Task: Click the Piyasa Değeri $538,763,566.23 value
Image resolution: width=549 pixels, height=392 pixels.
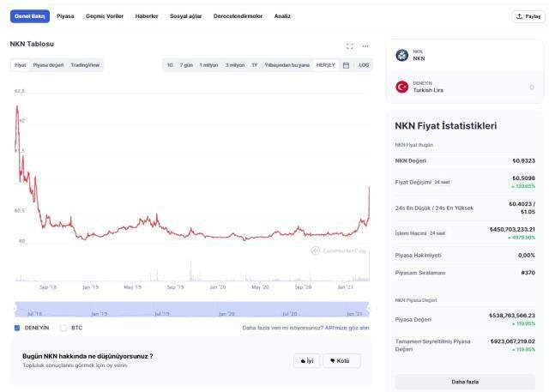Action: pos(512,316)
